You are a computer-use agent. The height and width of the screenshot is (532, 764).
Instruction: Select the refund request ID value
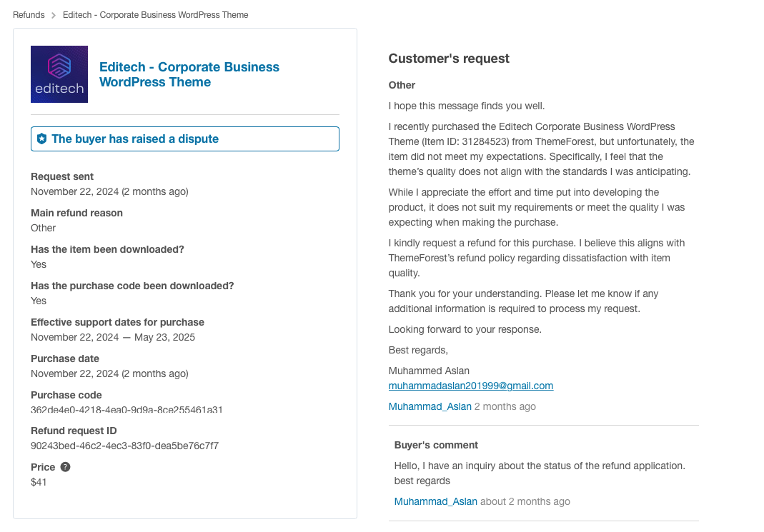click(x=125, y=446)
